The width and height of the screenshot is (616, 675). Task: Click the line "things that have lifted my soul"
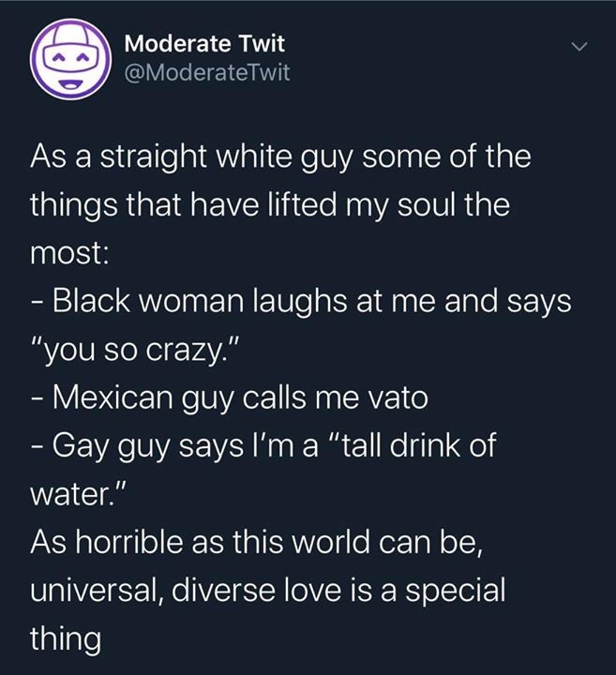[x=270, y=204]
